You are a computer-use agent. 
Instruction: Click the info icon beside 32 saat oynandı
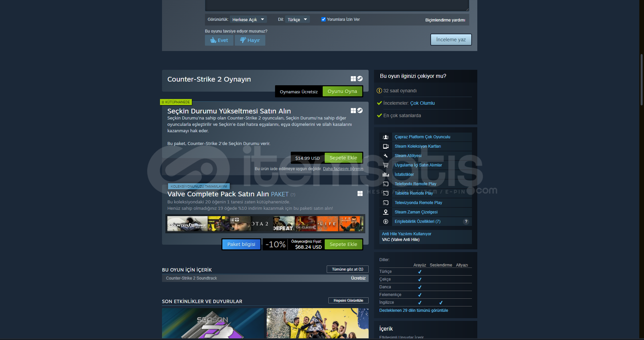tap(379, 91)
